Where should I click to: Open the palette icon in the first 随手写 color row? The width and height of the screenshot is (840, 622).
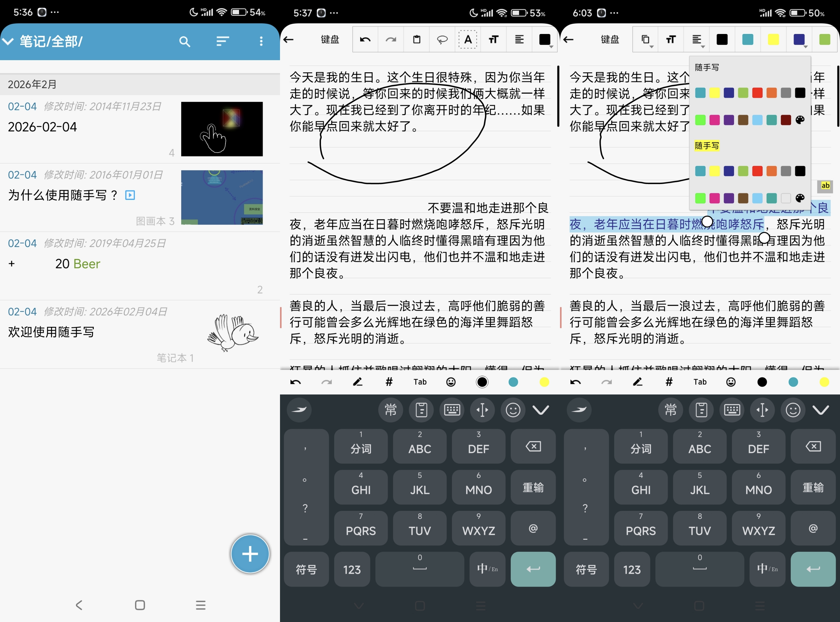[x=800, y=120]
